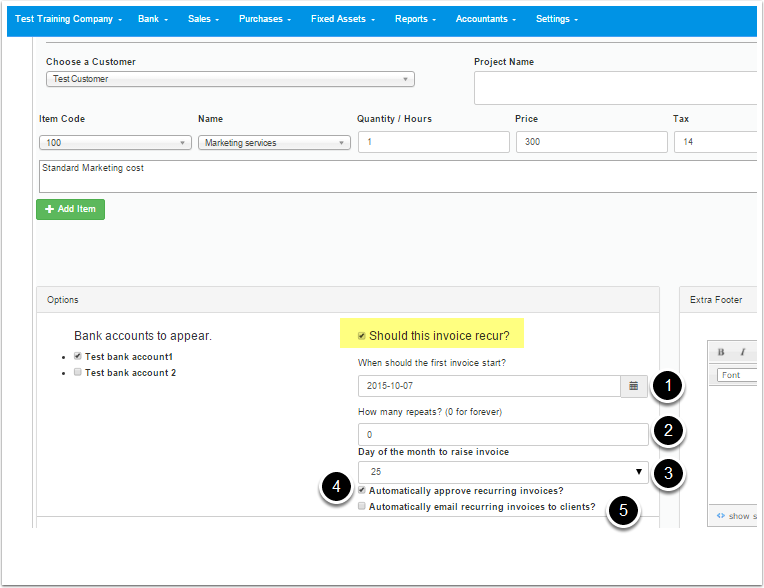Click the Price field showing 300
Image resolution: width=764 pixels, height=588 pixels.
click(x=592, y=142)
